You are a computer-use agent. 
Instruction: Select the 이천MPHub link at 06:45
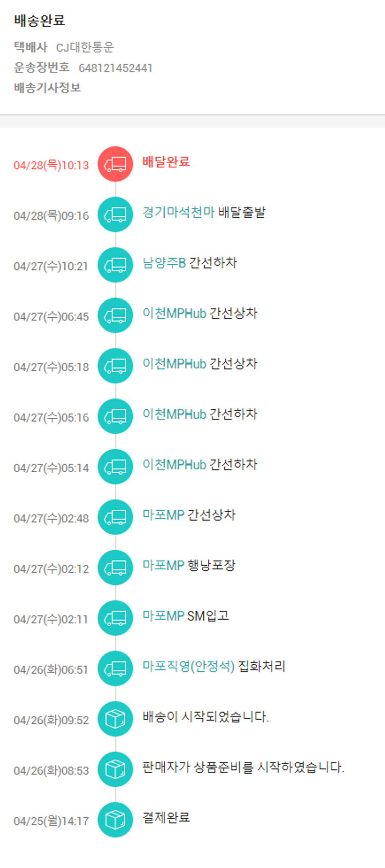(174, 313)
